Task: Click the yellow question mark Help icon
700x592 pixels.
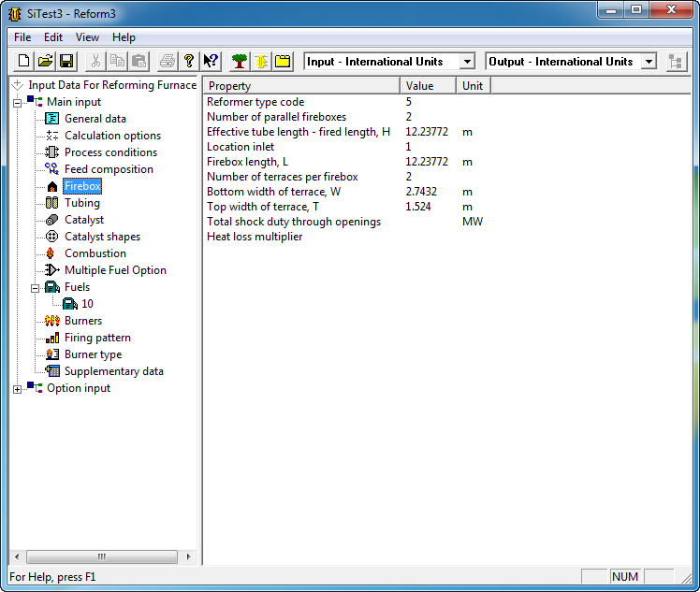Action: [189, 61]
